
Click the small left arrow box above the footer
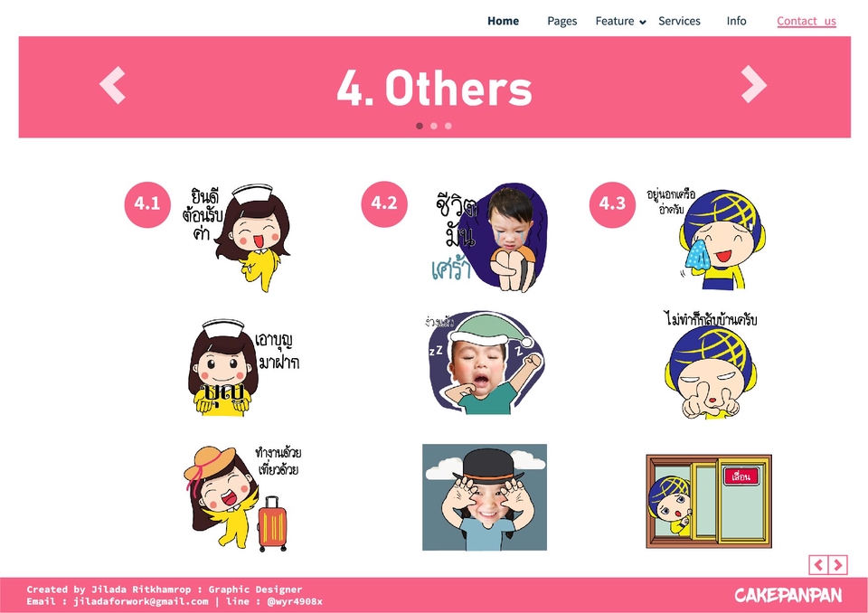coord(818,565)
